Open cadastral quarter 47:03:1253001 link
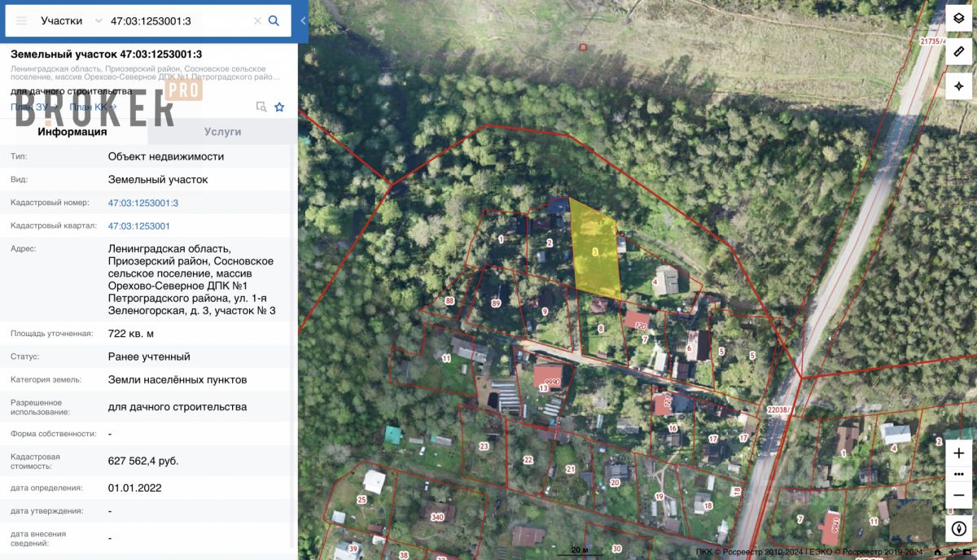Screen dimensions: 977x560 click(138, 225)
